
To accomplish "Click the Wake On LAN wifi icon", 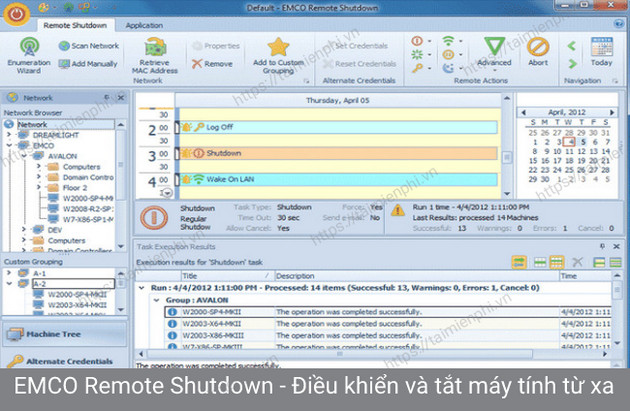I will click(448, 41).
